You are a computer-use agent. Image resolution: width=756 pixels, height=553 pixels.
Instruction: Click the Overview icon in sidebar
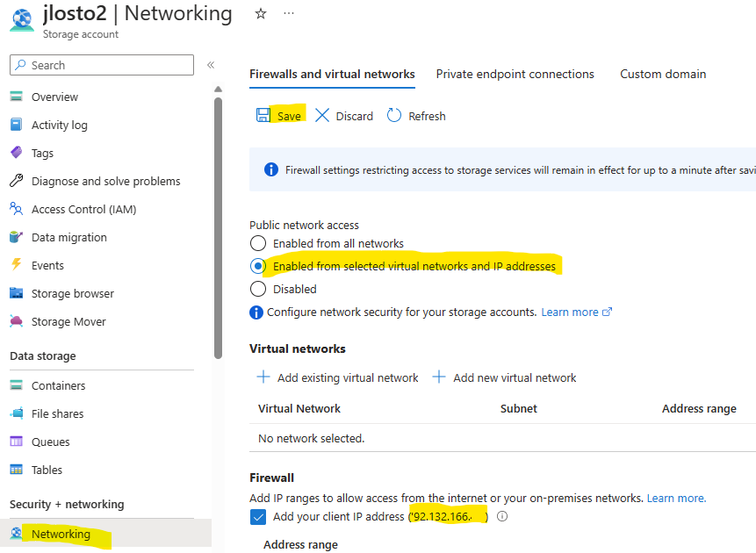[x=17, y=97]
